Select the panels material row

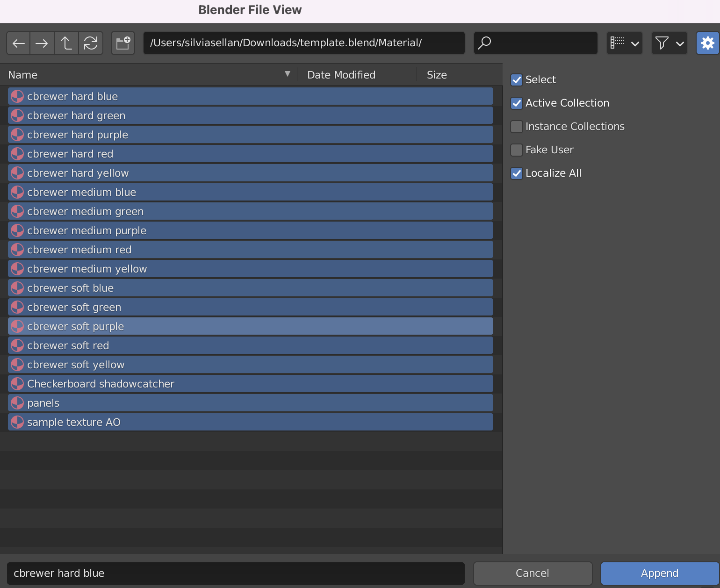point(251,403)
